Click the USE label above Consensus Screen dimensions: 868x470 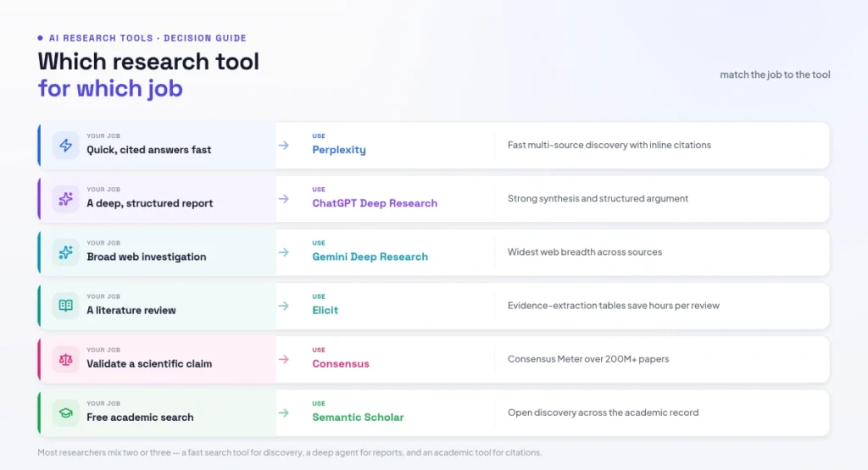319,350
